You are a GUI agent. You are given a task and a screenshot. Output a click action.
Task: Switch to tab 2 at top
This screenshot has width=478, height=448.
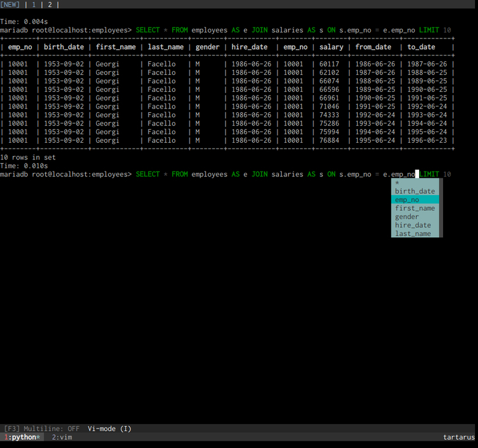pyautogui.click(x=50, y=4)
